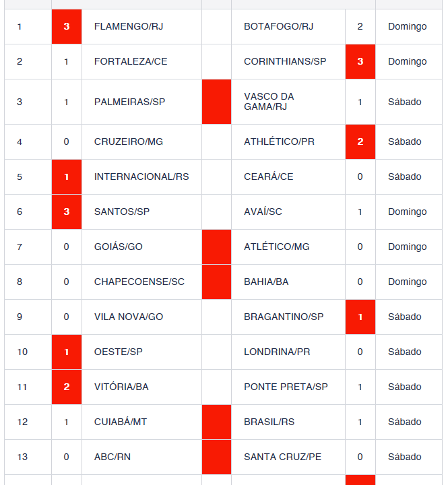This screenshot has height=485, width=448.
Task: Click Santos/SP red score cell
Action: (67, 212)
